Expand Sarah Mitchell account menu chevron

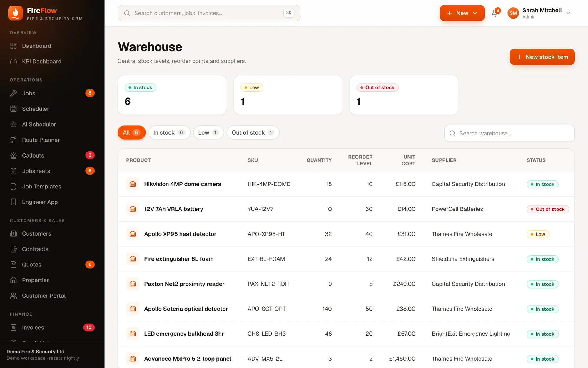pyautogui.click(x=568, y=13)
